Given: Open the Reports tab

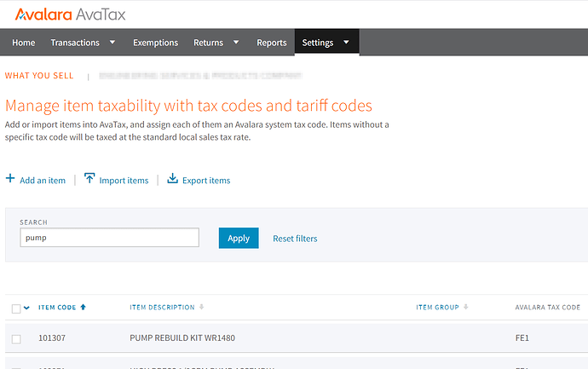Looking at the screenshot, I should pos(272,43).
